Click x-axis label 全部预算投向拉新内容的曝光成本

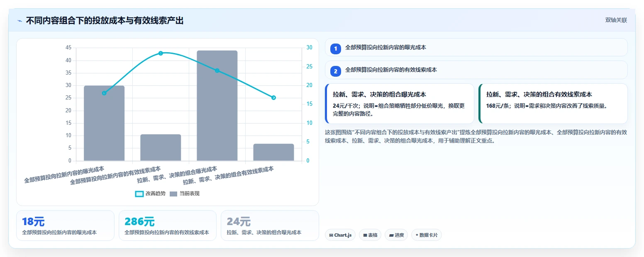point(64,175)
